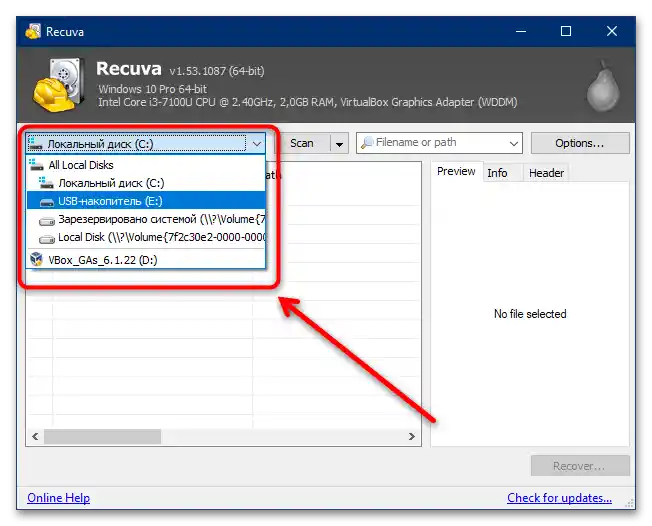Open the Options dialog

coord(580,143)
